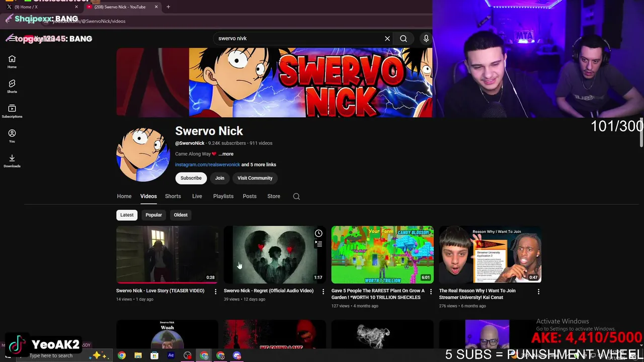Select the Videos channel tab

tap(148, 196)
